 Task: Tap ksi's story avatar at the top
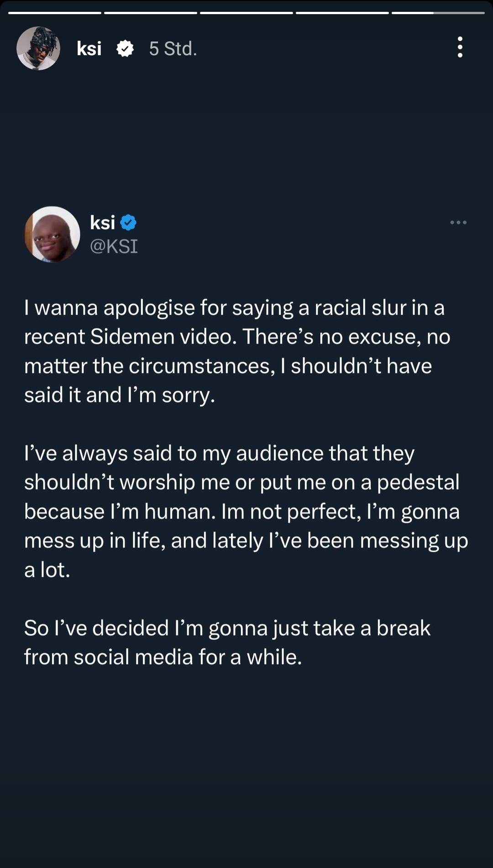38,48
